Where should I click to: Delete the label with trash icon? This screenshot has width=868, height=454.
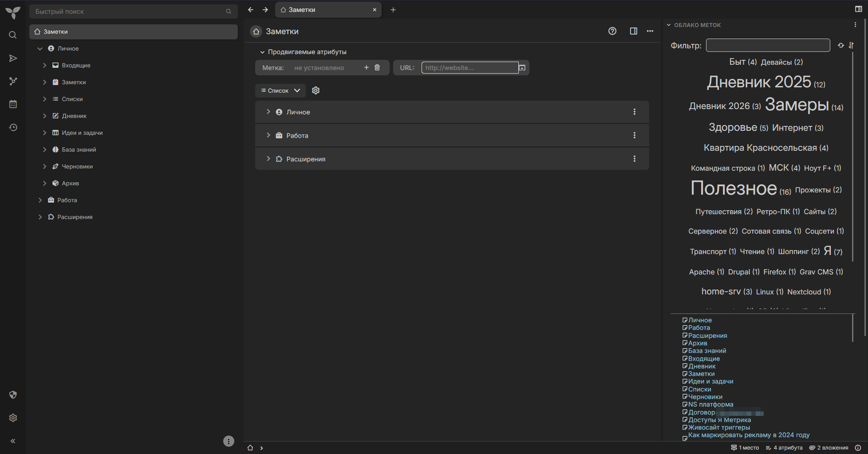[377, 67]
